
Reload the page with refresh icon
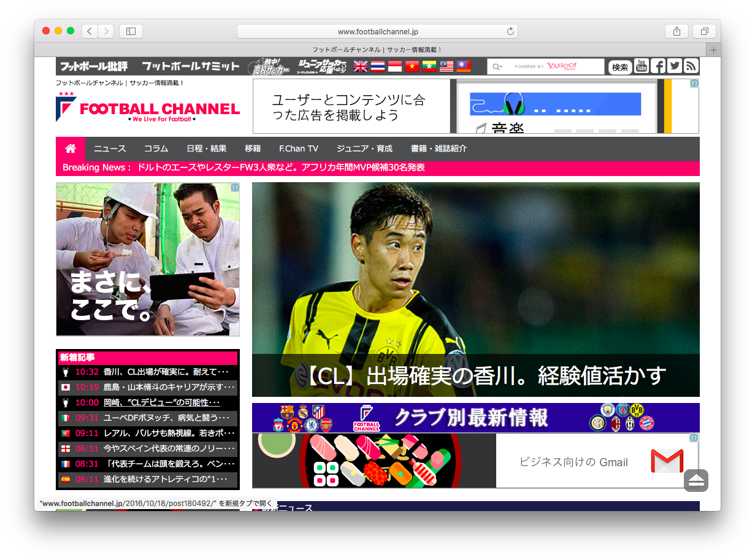tap(510, 31)
